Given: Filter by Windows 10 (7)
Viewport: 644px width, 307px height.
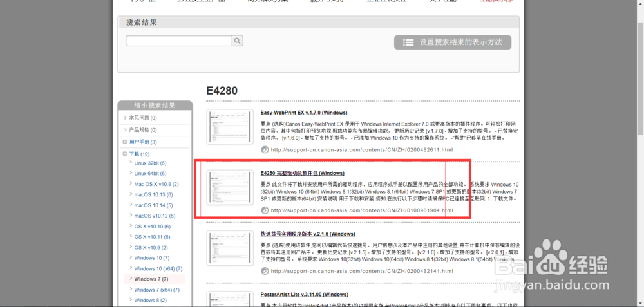Looking at the screenshot, I should [152, 258].
